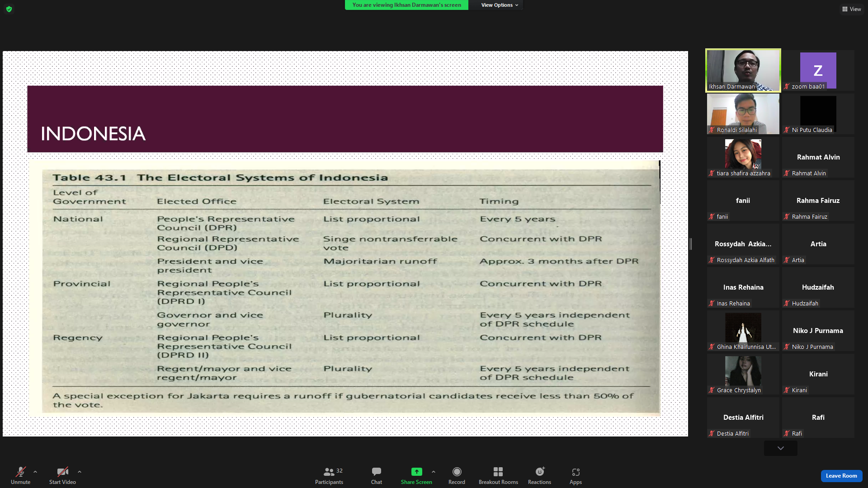Open the View Options dropdown
Screen dimensions: 868x488
pos(500,5)
